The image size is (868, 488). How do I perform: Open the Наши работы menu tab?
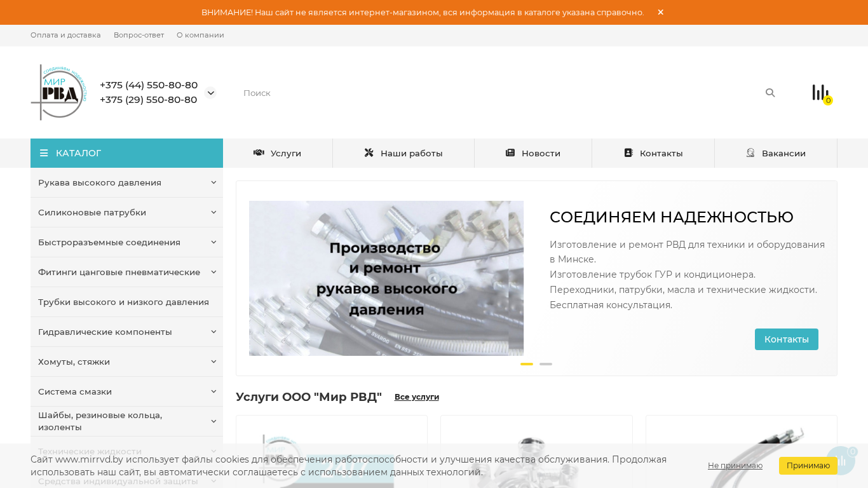403,153
